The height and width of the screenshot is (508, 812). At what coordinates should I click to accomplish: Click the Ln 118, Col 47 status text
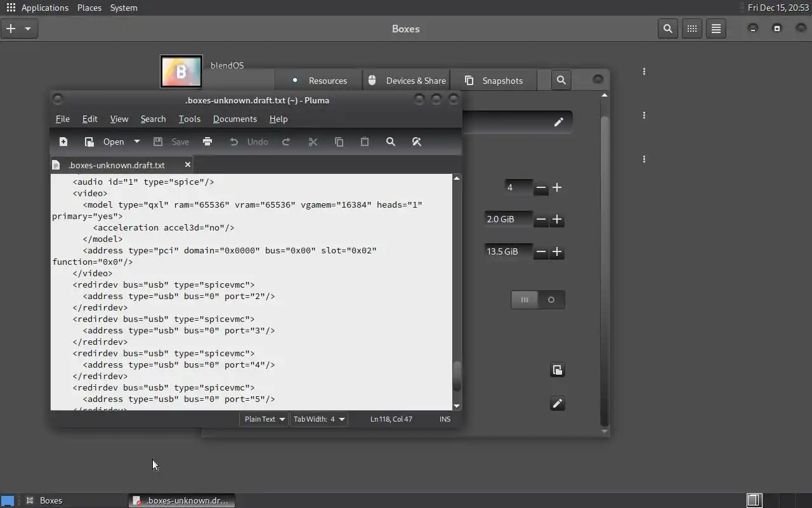(x=391, y=419)
